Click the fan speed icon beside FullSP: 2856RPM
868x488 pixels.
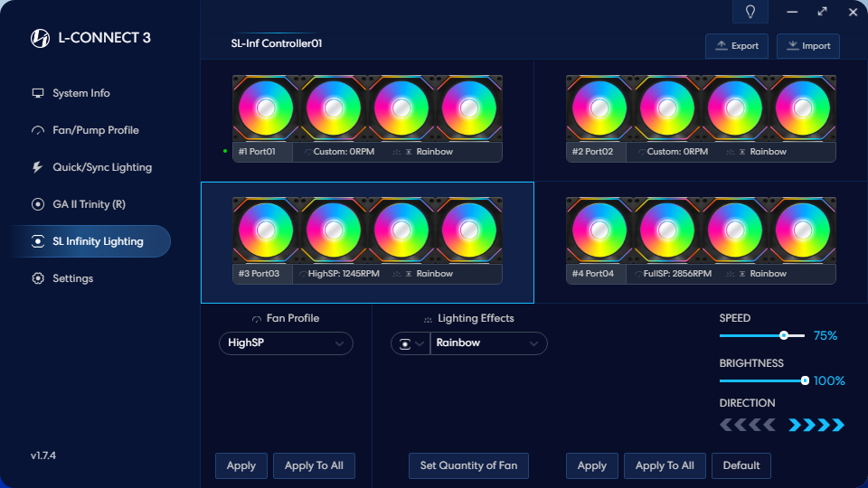tap(638, 274)
